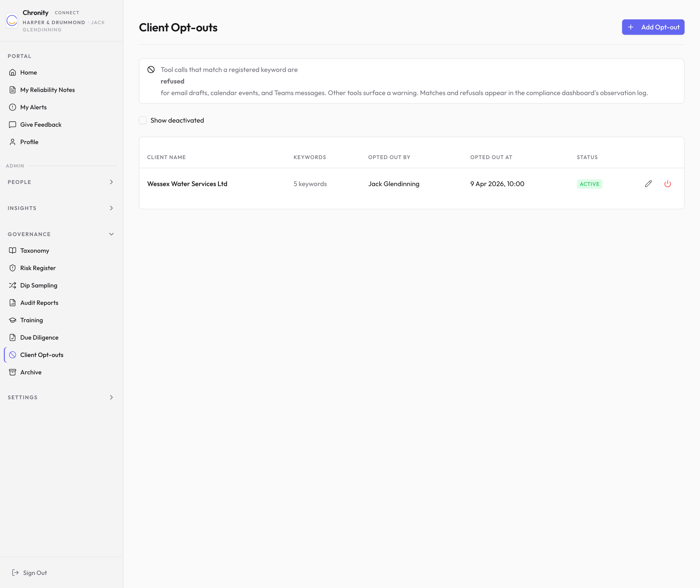Viewport: 700px width, 588px height.
Task: Sign out of Chronity Connect
Action: (x=35, y=573)
